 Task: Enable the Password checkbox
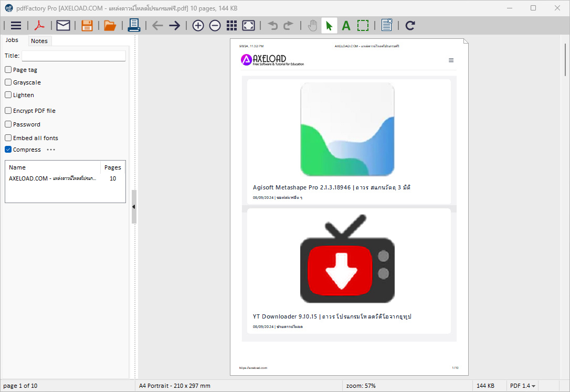tap(8, 124)
